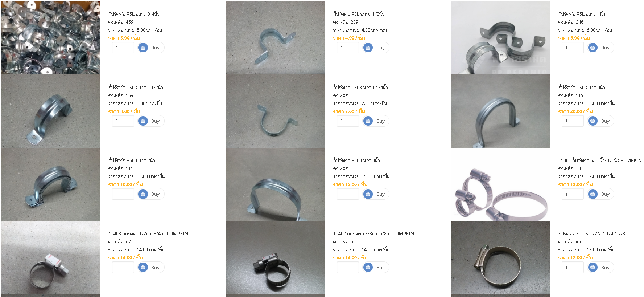Open 11401 PUMPKIN hose clamps photo
Image resolution: width=644 pixels, height=297 pixels.
click(500, 184)
